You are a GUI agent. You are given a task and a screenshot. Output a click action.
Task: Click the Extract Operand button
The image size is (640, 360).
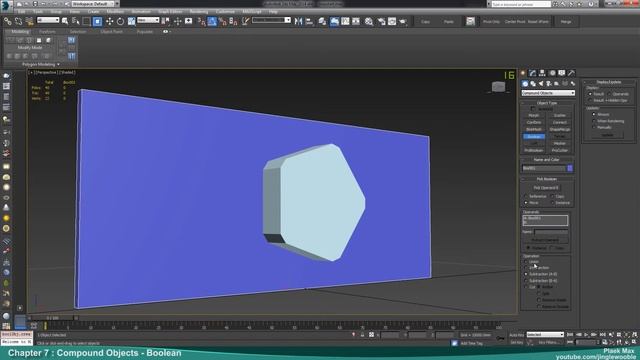(x=545, y=240)
